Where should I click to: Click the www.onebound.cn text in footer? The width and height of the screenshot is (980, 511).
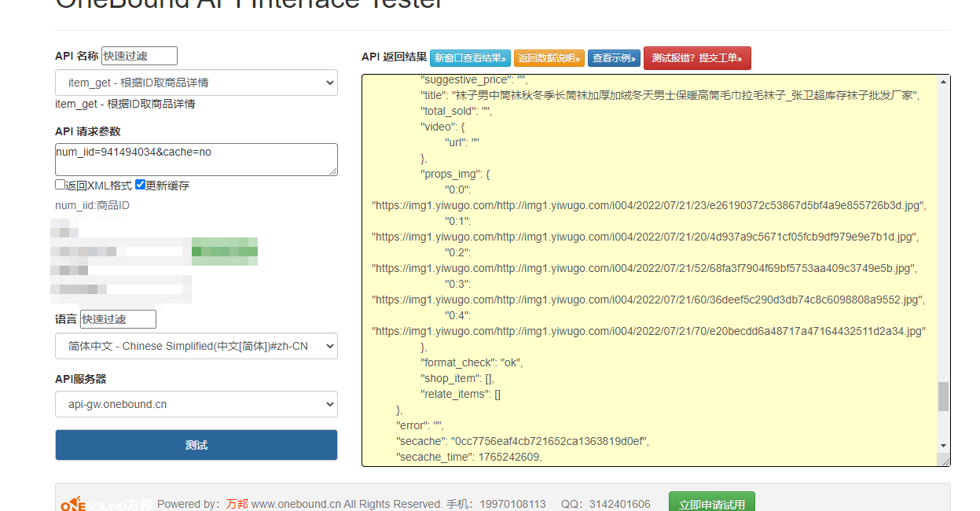coord(295,504)
